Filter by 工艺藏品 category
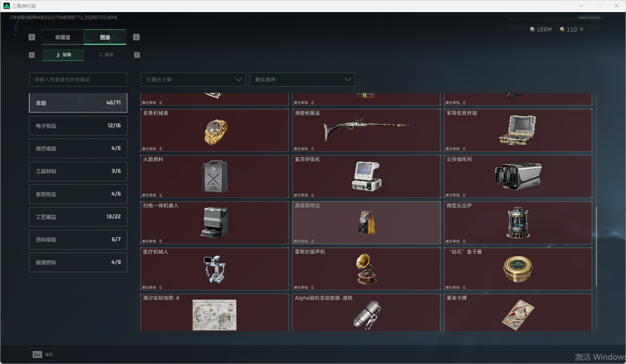Viewport: 626px width, 364px height. coord(78,217)
